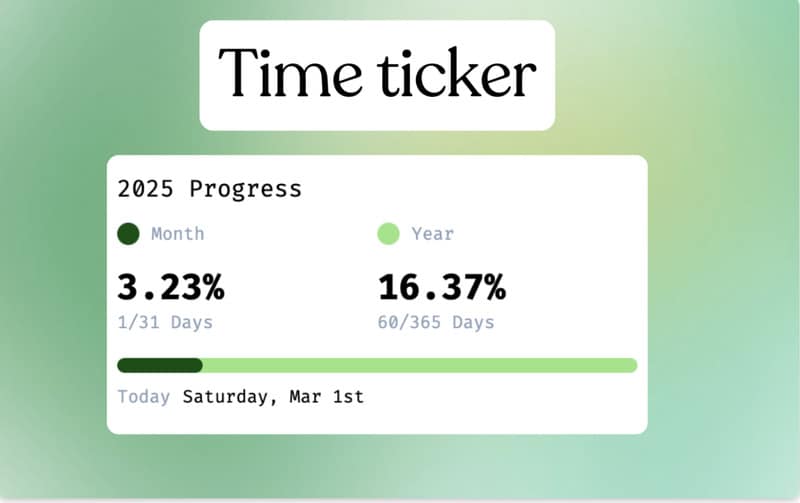The height and width of the screenshot is (503, 800).
Task: Click the light green Year dot
Action: point(388,234)
